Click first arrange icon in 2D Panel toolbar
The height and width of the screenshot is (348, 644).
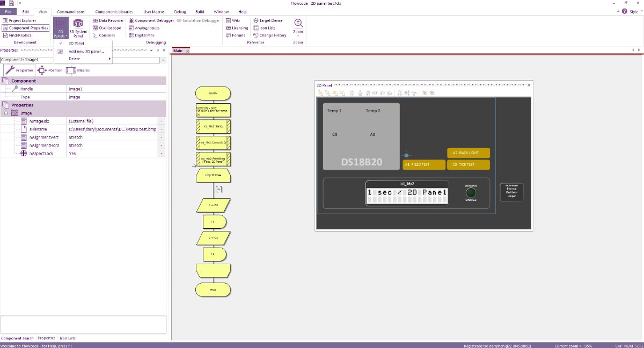[x=321, y=93]
